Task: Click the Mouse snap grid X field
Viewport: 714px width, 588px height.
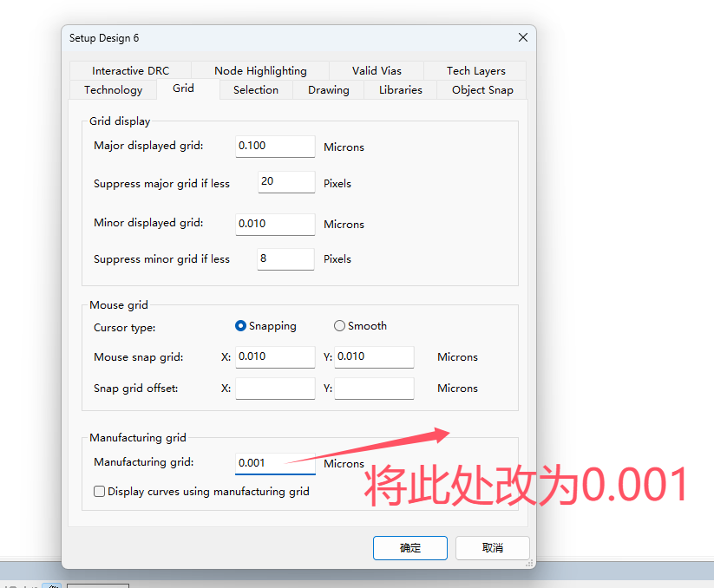Action: coord(275,357)
